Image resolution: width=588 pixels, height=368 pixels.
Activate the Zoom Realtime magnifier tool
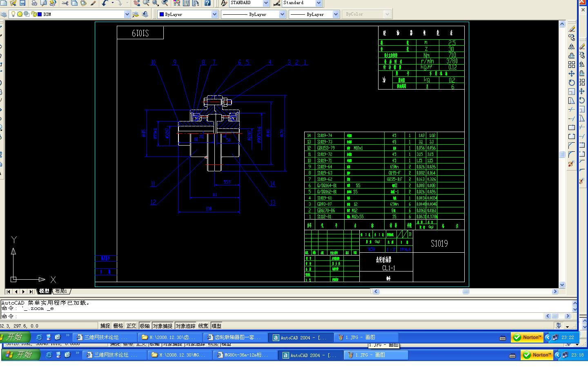tap(146, 3)
